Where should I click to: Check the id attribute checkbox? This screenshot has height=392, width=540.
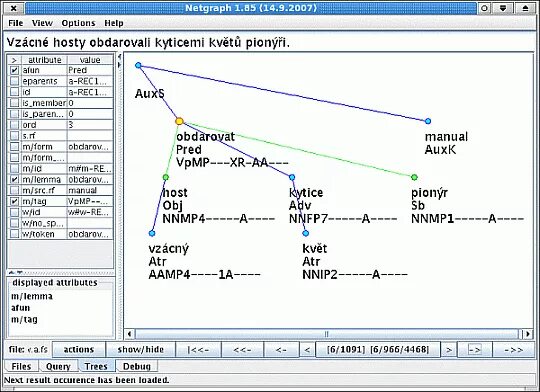(x=14, y=92)
